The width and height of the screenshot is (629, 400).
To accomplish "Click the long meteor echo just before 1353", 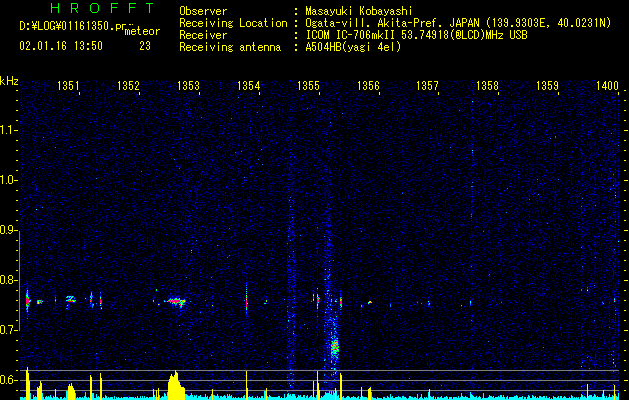I will 176,301.
